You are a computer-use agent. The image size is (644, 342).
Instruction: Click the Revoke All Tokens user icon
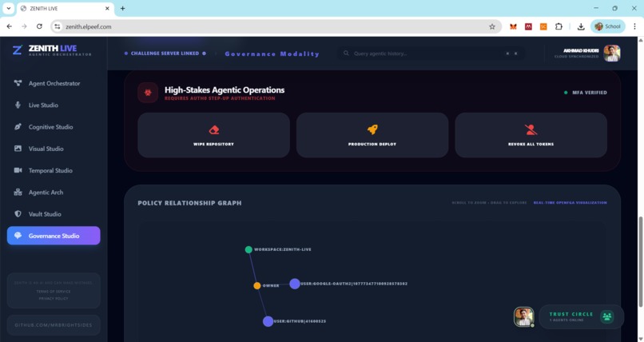coord(531,129)
